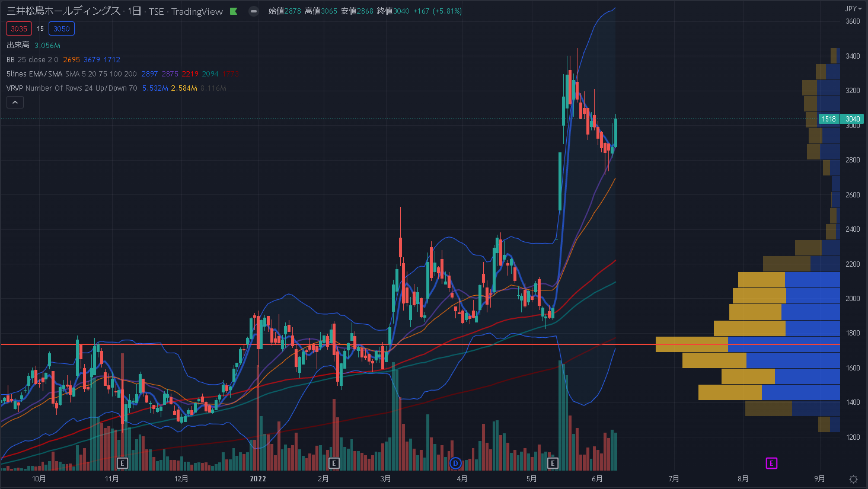Select the BB 25 close 2 0 legend
This screenshot has height=489, width=868.
coord(33,59)
